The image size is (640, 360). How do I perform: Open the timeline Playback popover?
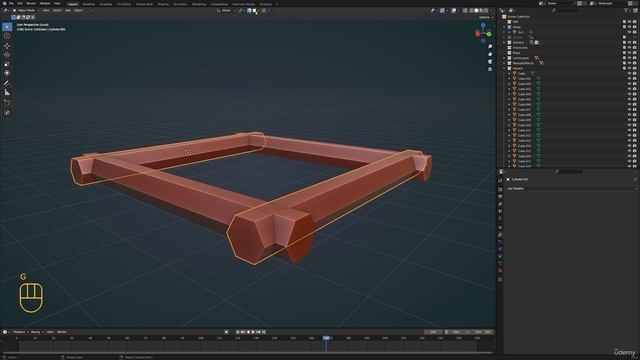coord(19,332)
